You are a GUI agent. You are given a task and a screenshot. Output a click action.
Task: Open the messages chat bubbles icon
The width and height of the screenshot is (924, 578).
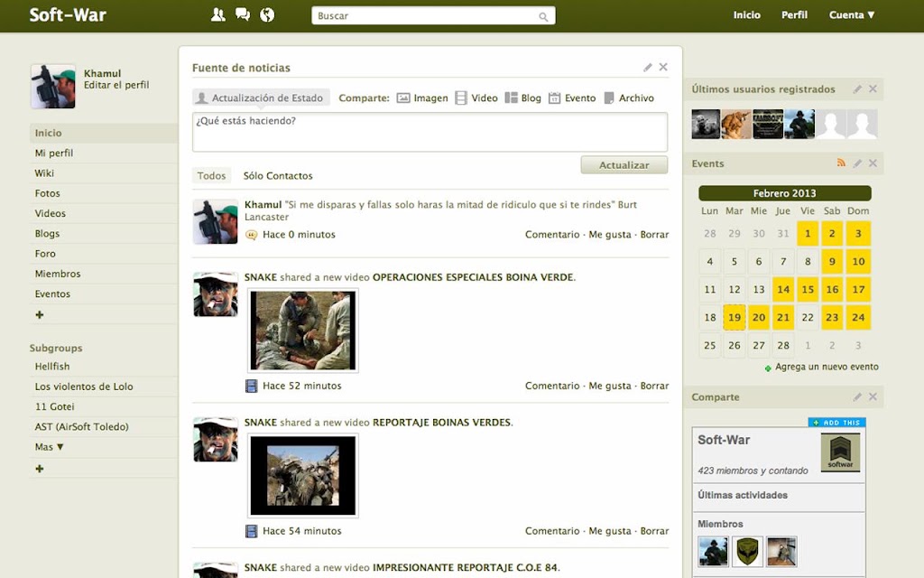(x=242, y=14)
